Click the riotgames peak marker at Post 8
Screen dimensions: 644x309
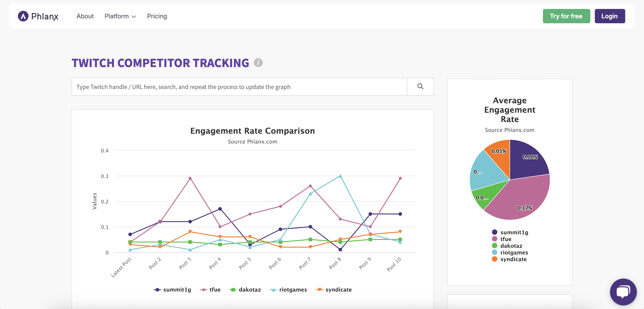click(x=340, y=176)
